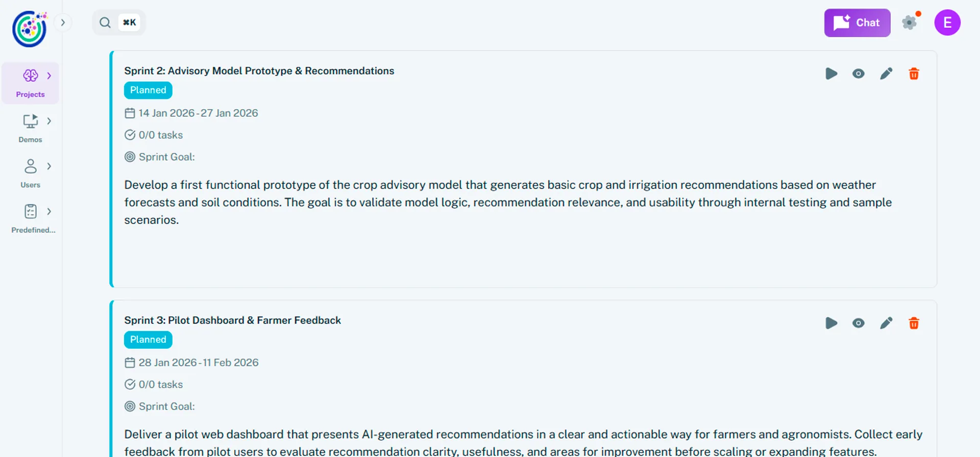Open the profile avatar menu

click(947, 22)
